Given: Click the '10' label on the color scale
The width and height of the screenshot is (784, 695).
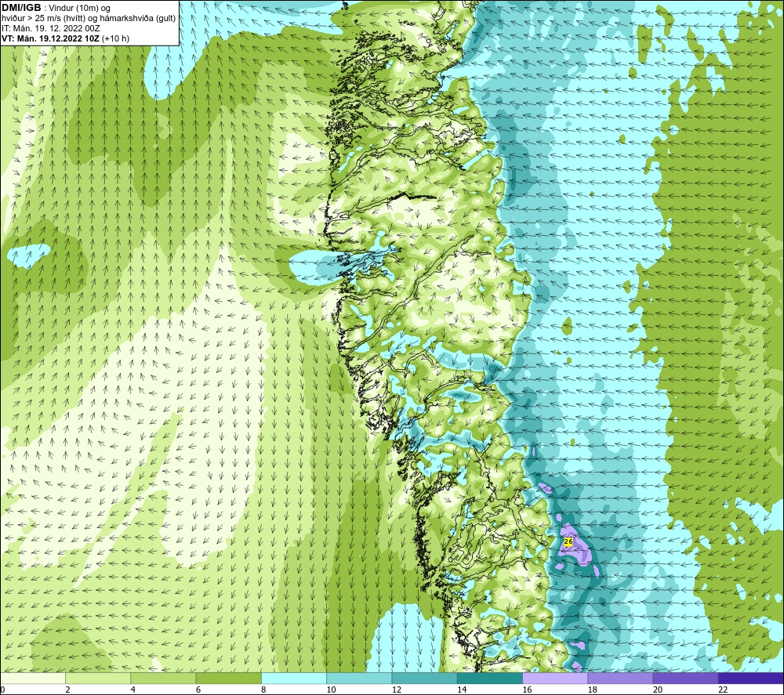Looking at the screenshot, I should tap(331, 690).
